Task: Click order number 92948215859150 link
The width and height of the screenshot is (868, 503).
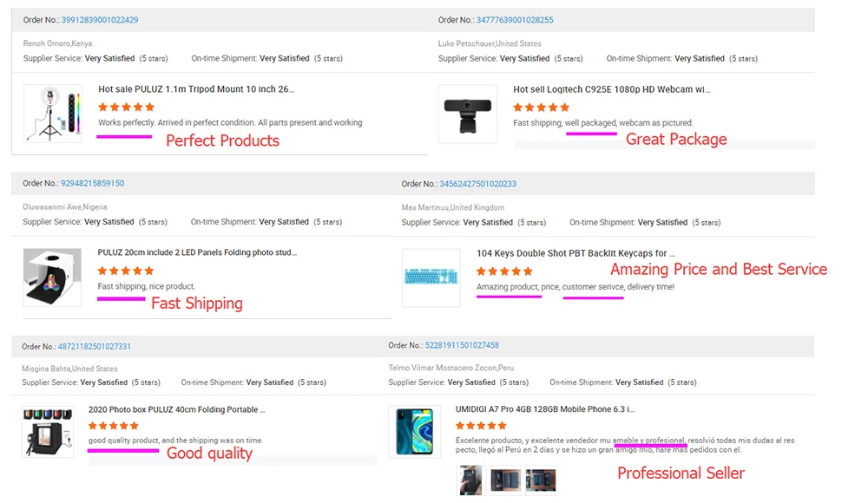Action: tap(92, 184)
